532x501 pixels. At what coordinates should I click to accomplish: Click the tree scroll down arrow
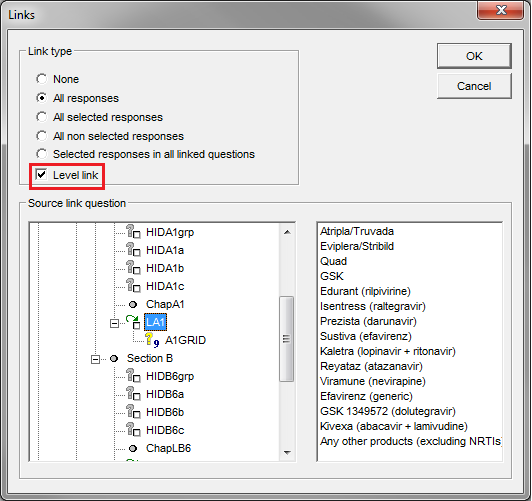(x=287, y=452)
